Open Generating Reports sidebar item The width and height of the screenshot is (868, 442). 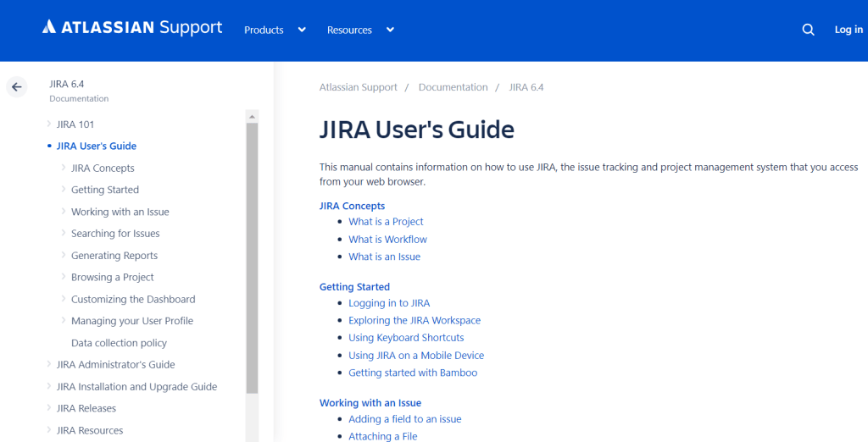click(x=114, y=256)
